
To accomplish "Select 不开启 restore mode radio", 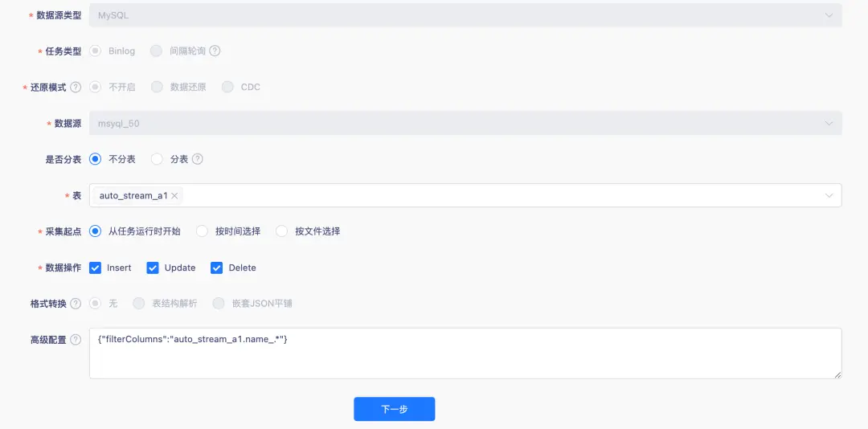I will point(95,88).
